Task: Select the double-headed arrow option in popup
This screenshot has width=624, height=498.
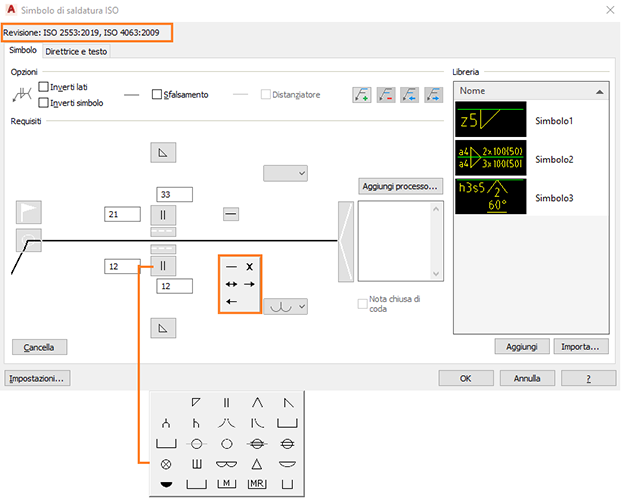Action: pos(231,284)
